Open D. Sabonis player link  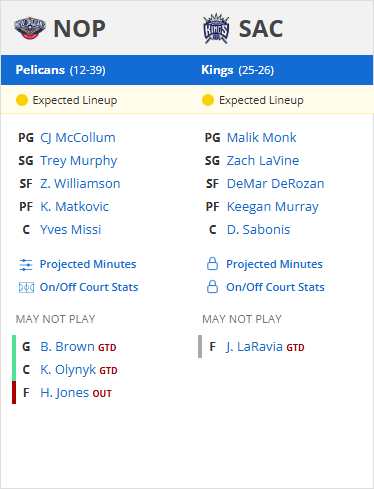point(259,230)
